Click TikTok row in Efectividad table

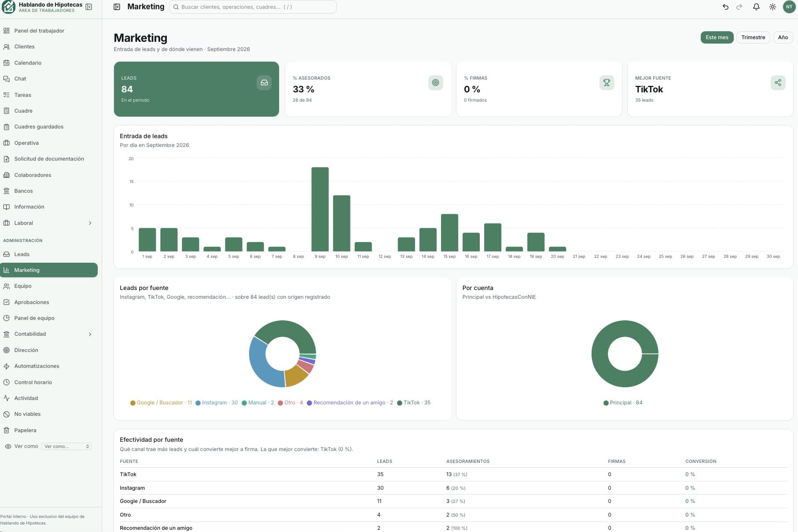[453, 474]
